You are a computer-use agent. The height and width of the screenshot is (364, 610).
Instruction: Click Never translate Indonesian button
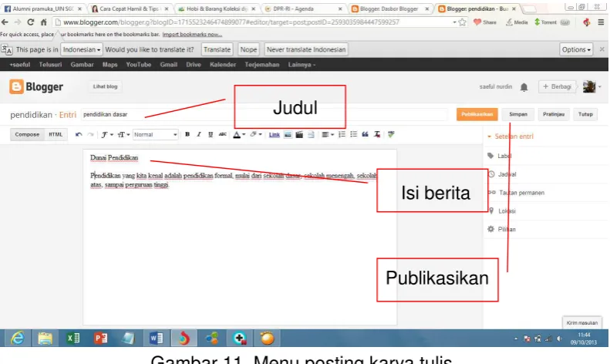306,49
